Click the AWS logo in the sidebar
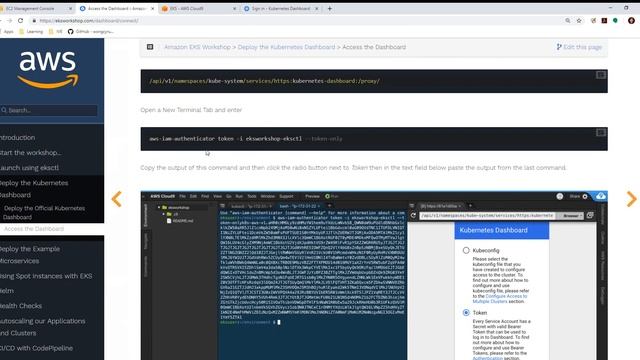The image size is (640, 360). click(48, 69)
